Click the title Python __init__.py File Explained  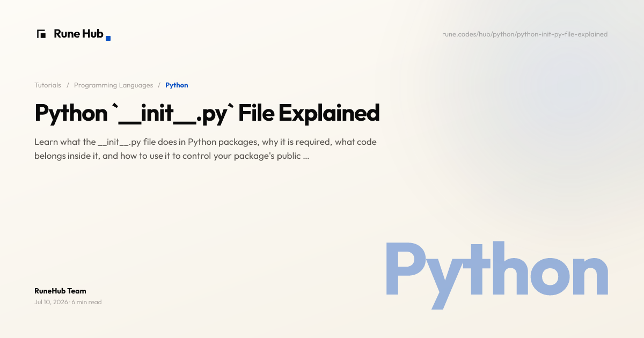pos(207,113)
